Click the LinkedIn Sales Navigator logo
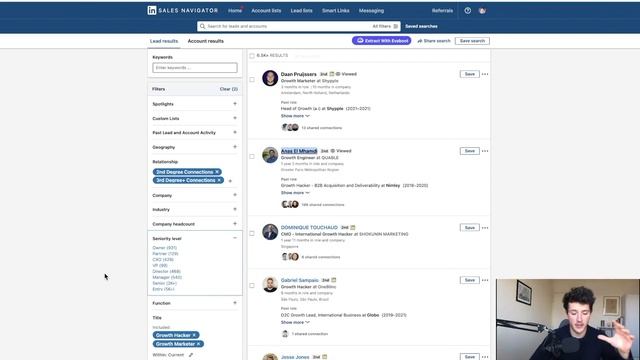Viewport: 640px width, 360px height. [182, 11]
